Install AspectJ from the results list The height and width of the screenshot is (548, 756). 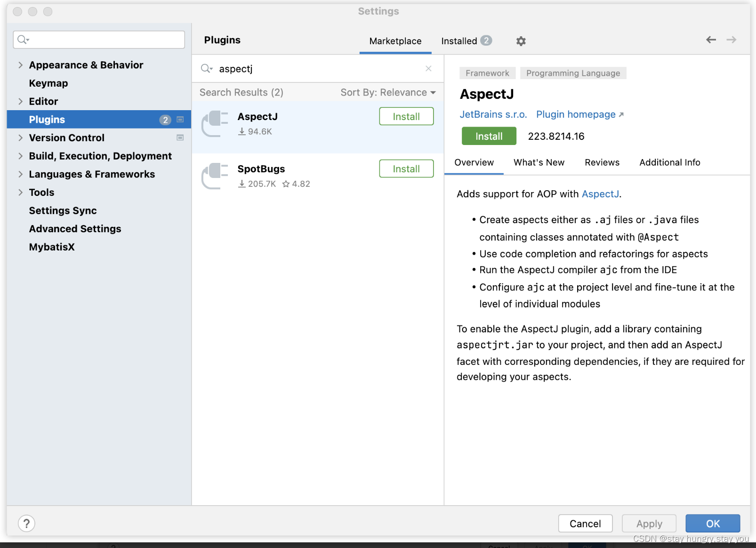(x=406, y=116)
